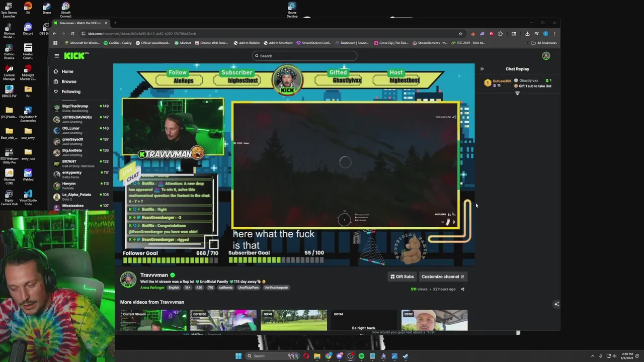Image resolution: width=644 pixels, height=362 pixels.
Task: Click the Chrome address bar URL
Action: (142, 34)
